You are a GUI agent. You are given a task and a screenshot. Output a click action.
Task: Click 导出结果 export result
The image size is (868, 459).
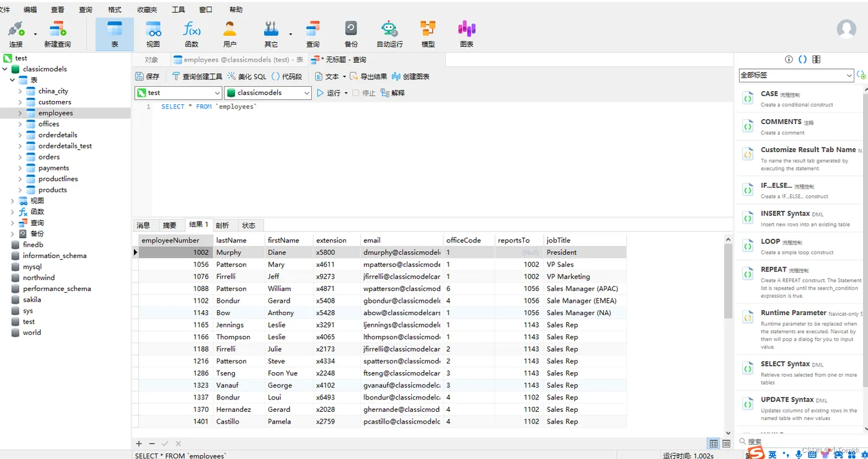pos(368,76)
